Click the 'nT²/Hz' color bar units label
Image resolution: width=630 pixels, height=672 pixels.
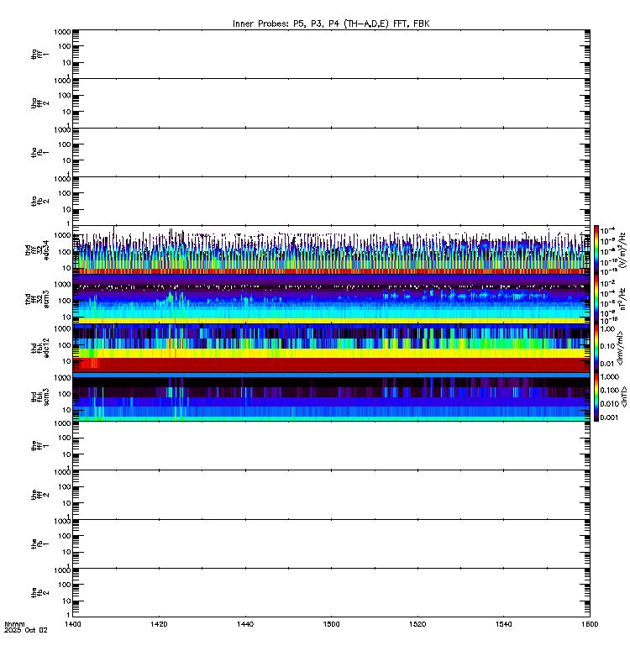622,299
